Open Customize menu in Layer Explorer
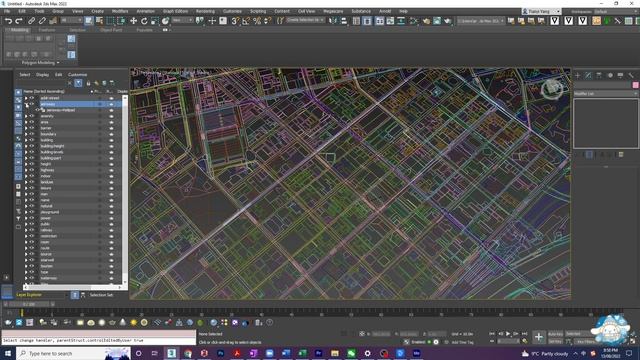The image size is (640, 360). coord(78,75)
